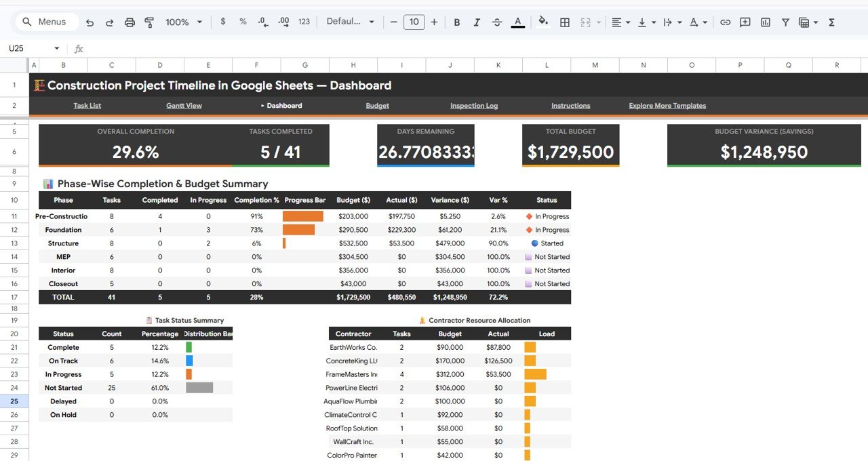This screenshot has width=868, height=461.
Task: Insert a link
Action: click(725, 22)
